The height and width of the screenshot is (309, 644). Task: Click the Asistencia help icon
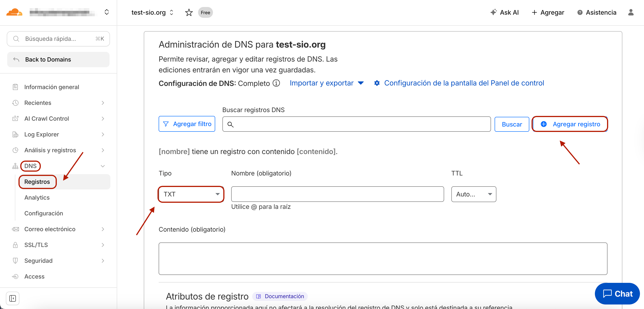(x=580, y=12)
